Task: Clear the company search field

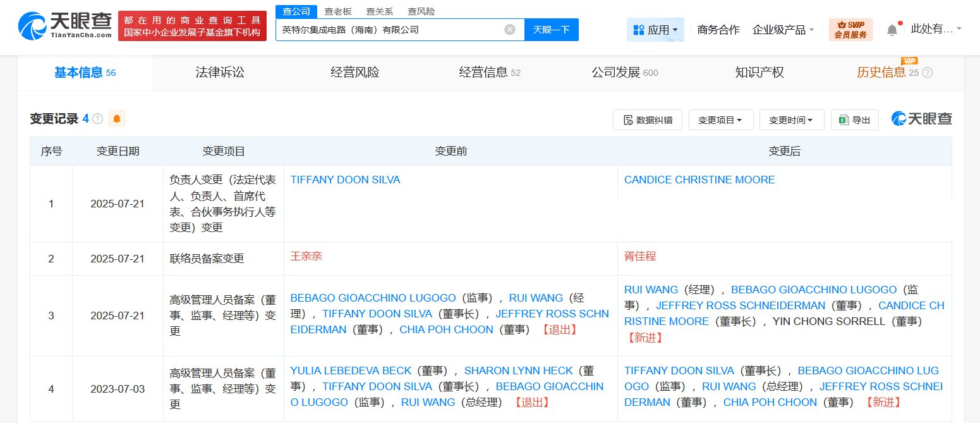Action: pos(510,30)
